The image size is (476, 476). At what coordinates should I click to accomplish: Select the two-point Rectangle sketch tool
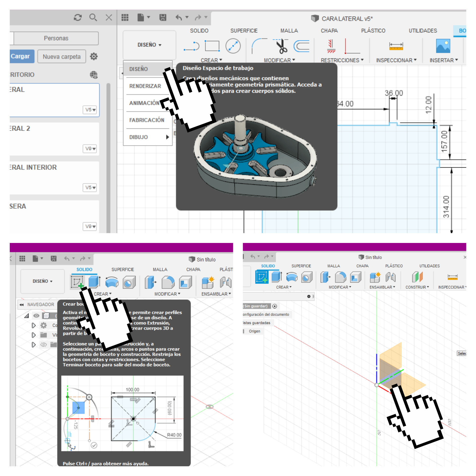tap(212, 46)
